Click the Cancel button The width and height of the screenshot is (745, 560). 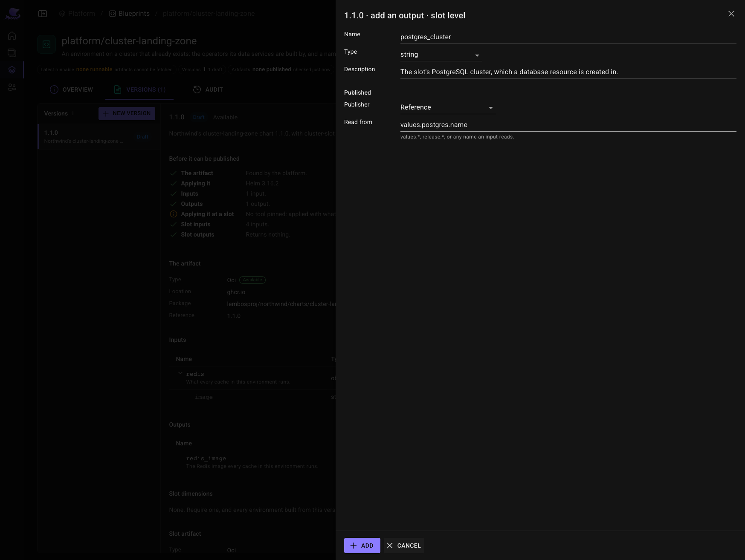pyautogui.click(x=404, y=546)
